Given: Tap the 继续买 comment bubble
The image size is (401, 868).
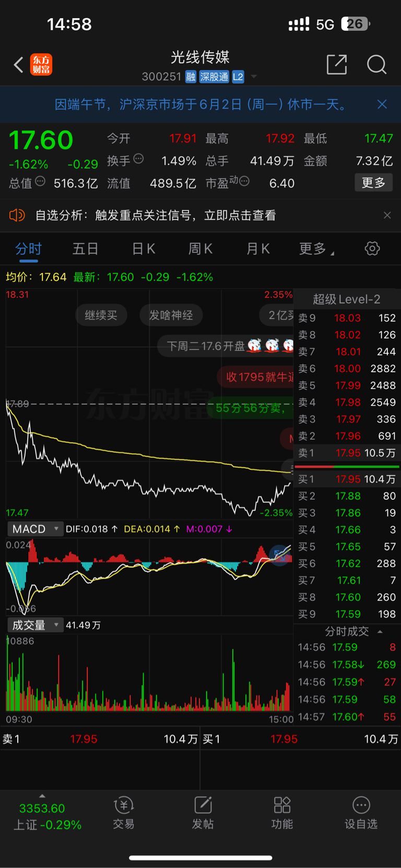Looking at the screenshot, I should point(101,315).
